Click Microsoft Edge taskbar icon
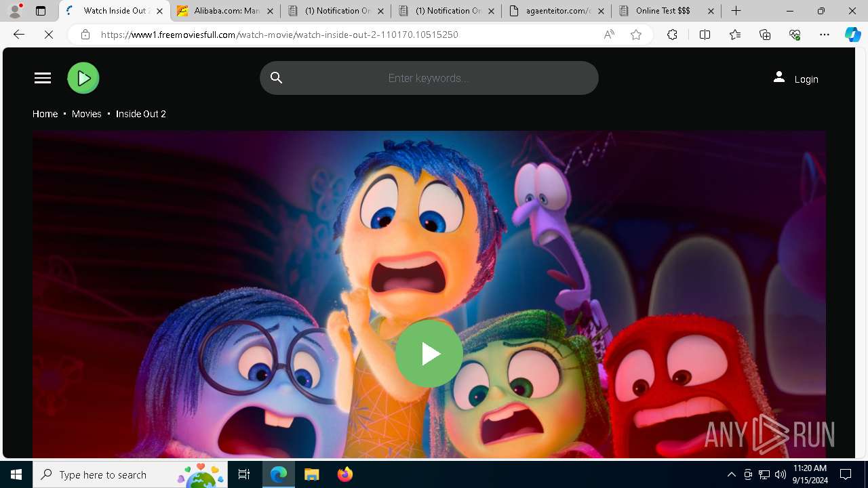 279,474
